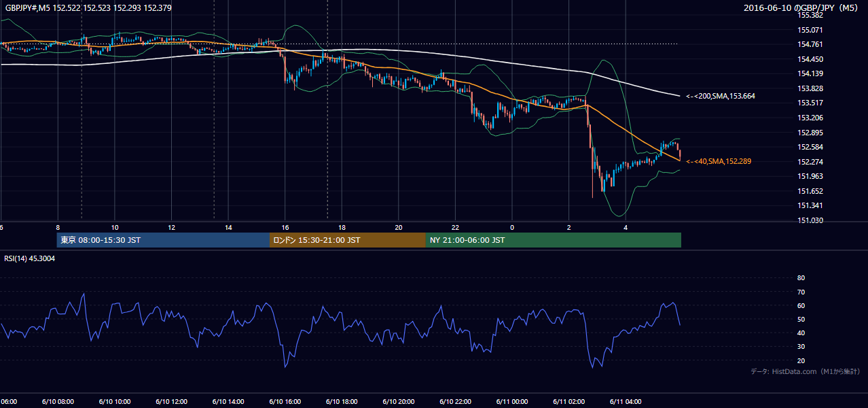Click hour label 10 on candlestick time axis
868x408 pixels.
115,227
